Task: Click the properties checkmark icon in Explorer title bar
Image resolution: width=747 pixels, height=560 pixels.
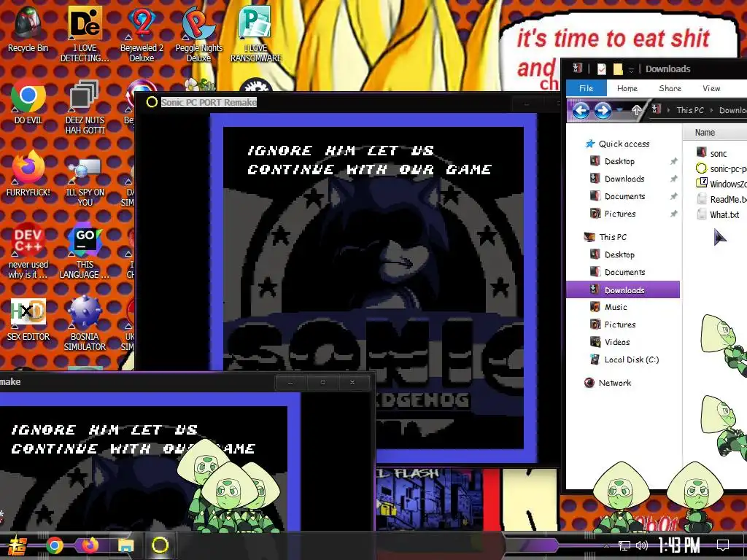Action: pos(602,69)
